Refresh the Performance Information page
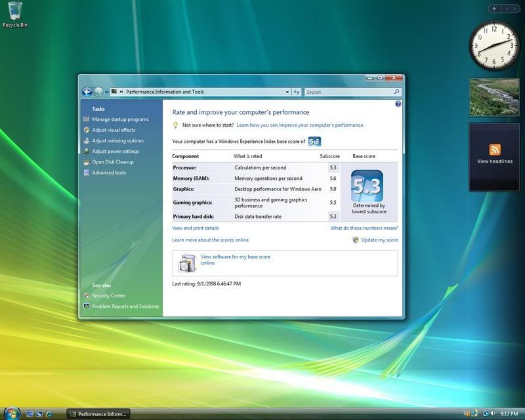The height and width of the screenshot is (420, 525). [297, 92]
